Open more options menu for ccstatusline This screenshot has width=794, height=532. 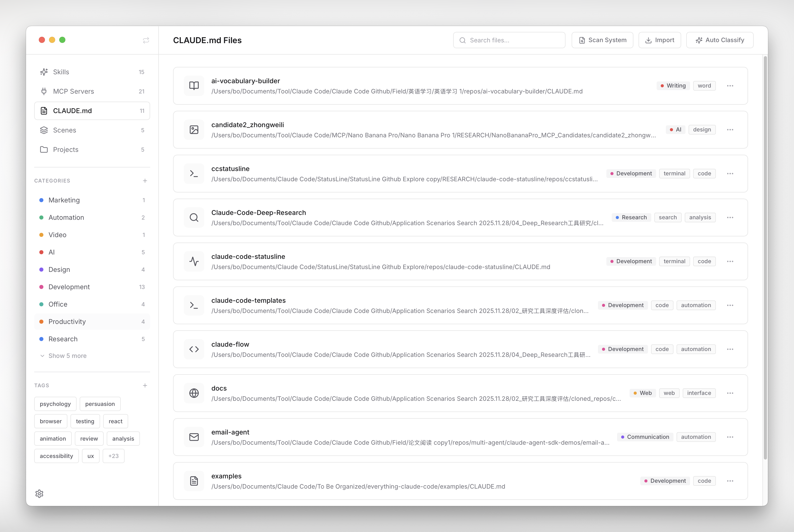[730, 174]
